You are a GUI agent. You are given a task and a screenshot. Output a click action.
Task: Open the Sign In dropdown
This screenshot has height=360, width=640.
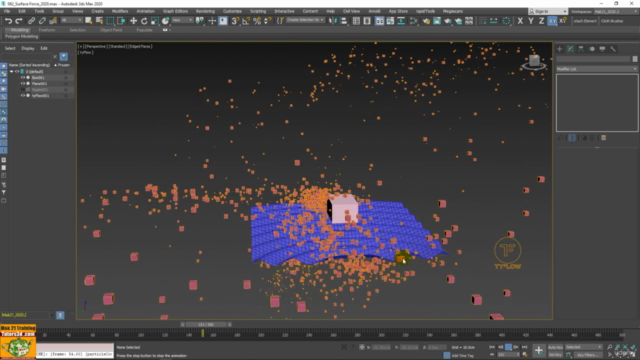(x=548, y=11)
